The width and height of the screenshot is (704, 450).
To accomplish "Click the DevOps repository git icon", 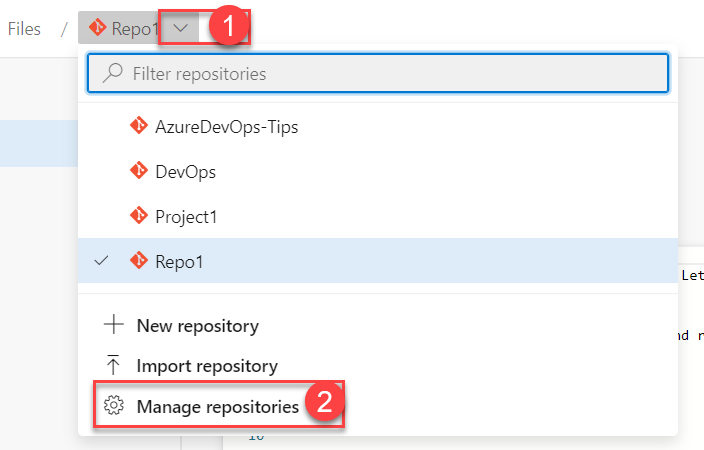I will 139,171.
